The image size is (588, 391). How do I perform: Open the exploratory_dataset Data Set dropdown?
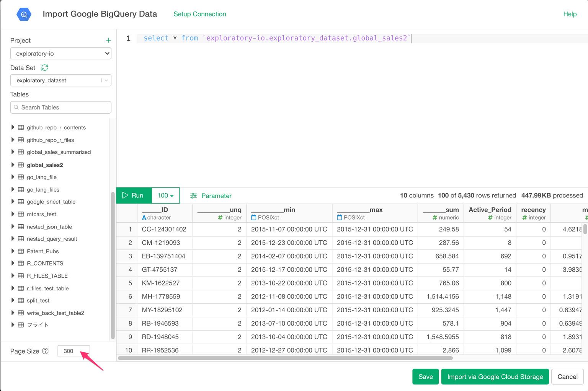click(60, 80)
